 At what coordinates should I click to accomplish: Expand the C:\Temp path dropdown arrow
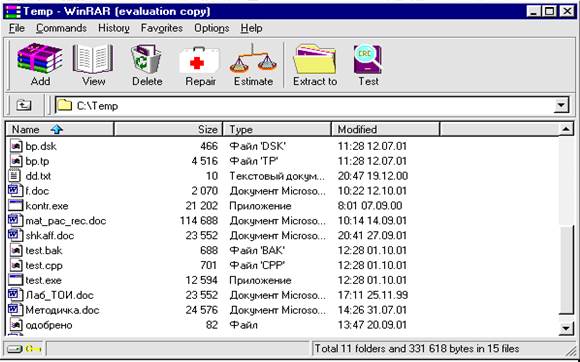coord(561,106)
